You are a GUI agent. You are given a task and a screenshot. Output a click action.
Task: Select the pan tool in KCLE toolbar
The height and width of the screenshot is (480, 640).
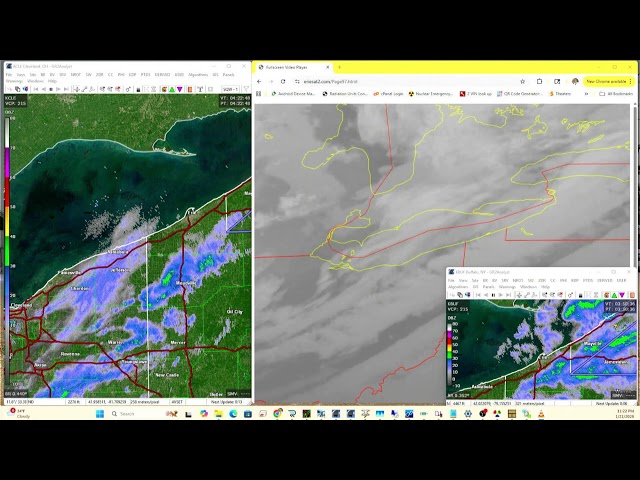click(76, 89)
